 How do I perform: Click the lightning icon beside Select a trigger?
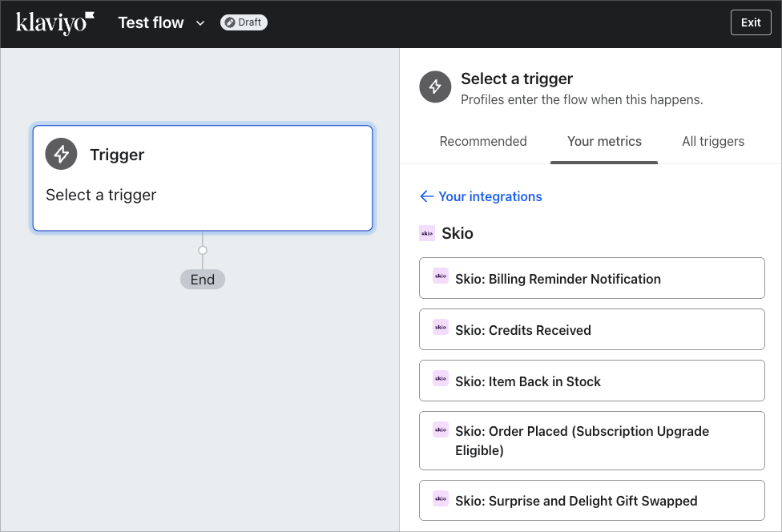(435, 87)
